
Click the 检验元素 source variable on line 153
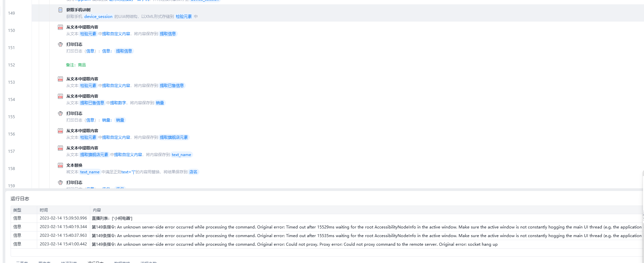pos(88,86)
